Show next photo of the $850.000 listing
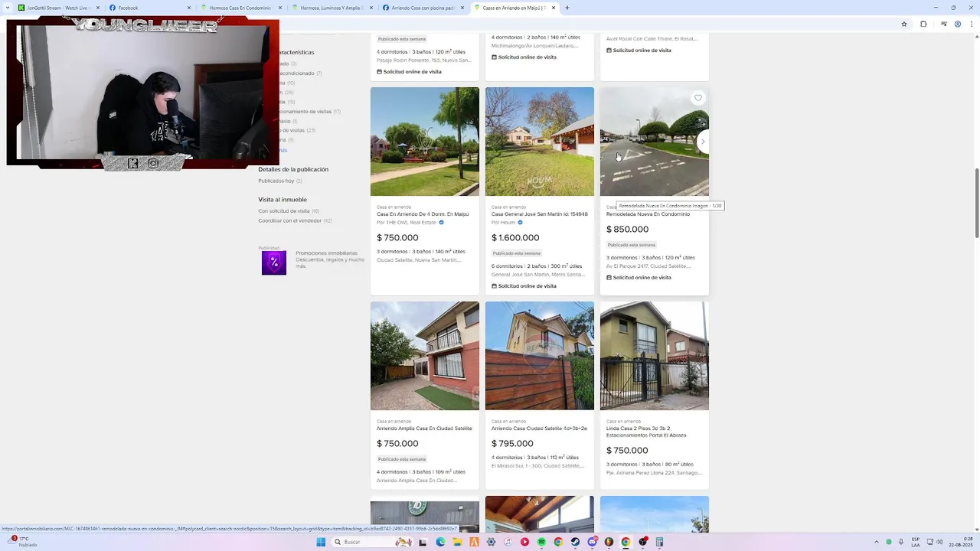 click(702, 142)
